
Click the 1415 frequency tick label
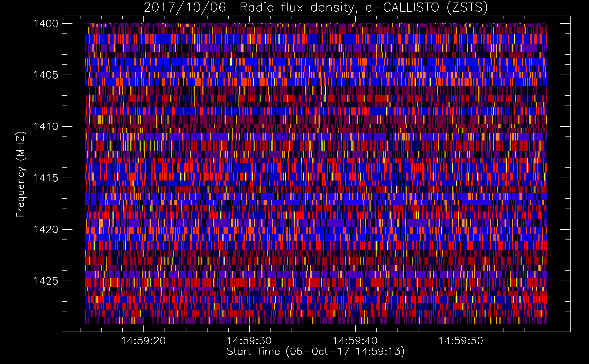46,178
